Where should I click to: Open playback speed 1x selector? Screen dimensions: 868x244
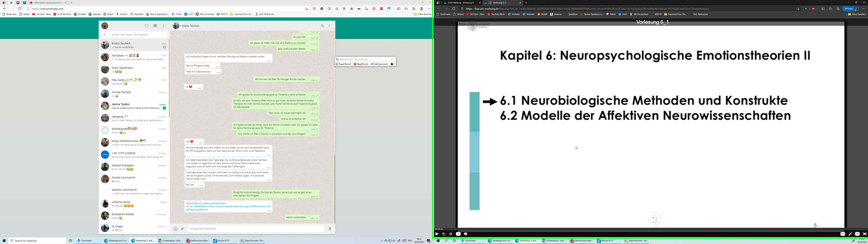tap(458, 234)
